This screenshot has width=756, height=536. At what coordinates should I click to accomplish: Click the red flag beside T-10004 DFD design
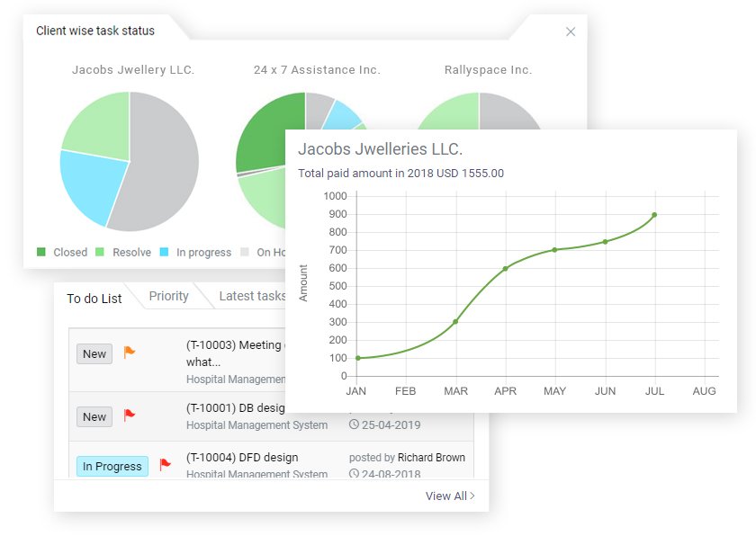pyautogui.click(x=165, y=465)
